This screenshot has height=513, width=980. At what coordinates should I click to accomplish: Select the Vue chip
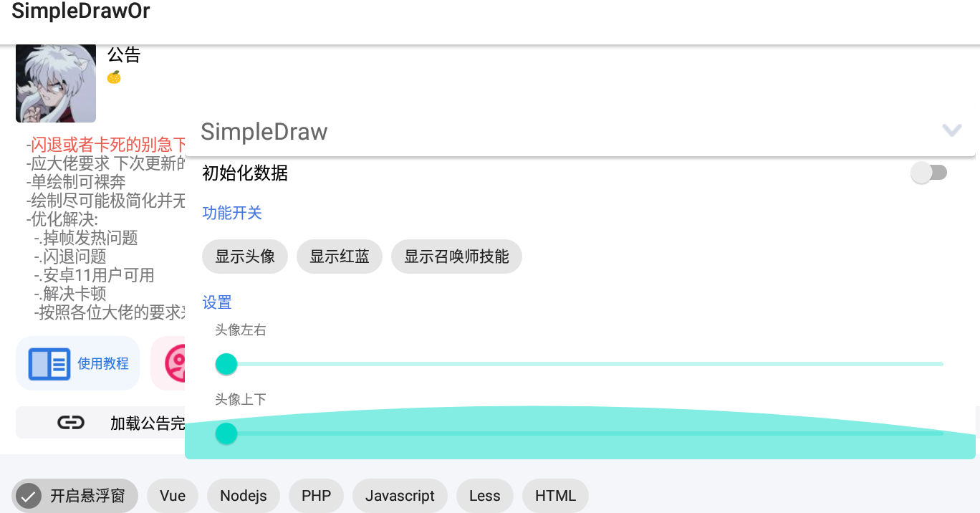173,496
